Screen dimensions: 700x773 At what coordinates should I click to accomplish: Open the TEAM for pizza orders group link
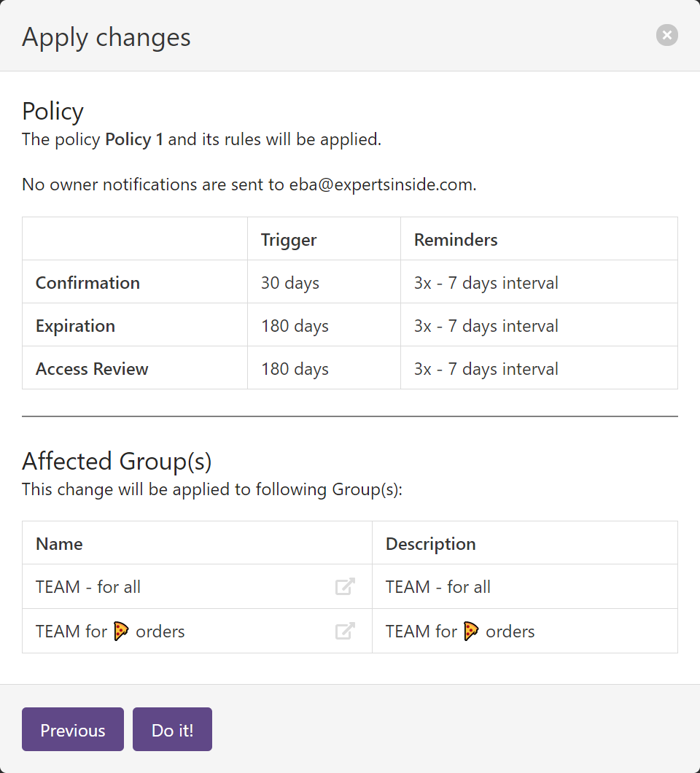tap(346, 631)
